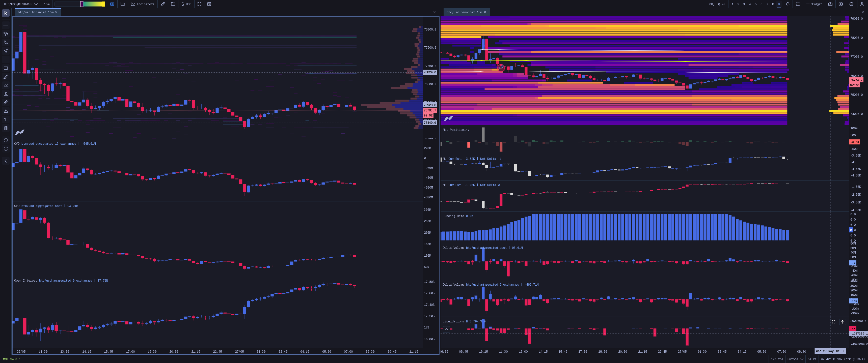Open the list view icon
Image resolution: width=868 pixels, height=363 pixels.
click(x=798, y=4)
